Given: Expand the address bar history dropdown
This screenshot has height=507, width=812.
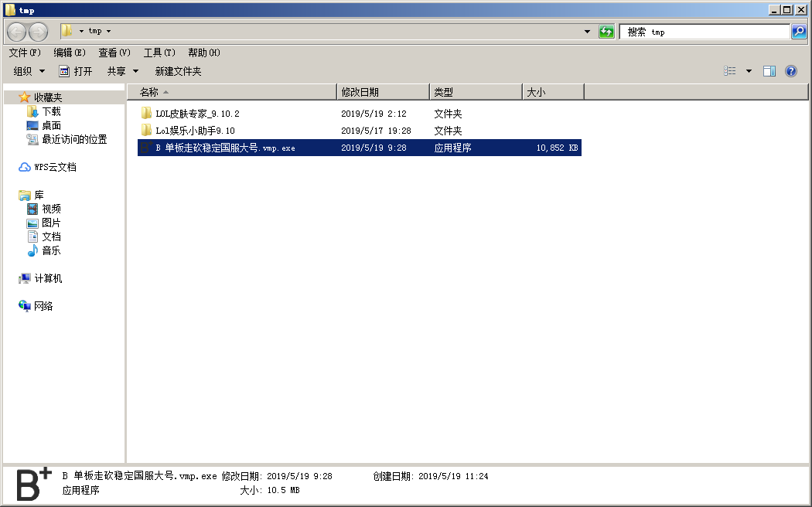Looking at the screenshot, I should [x=587, y=32].
